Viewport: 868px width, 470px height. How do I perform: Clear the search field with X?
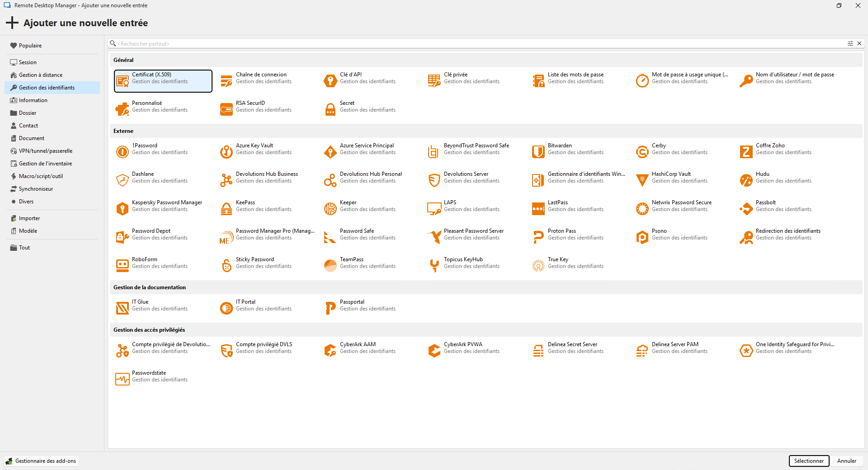click(x=859, y=43)
